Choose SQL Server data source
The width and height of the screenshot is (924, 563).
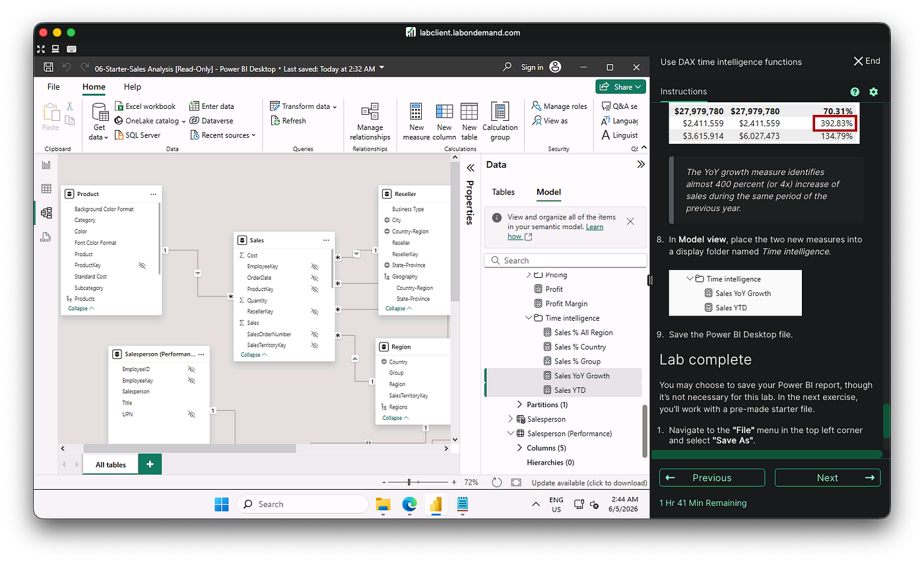[137, 135]
